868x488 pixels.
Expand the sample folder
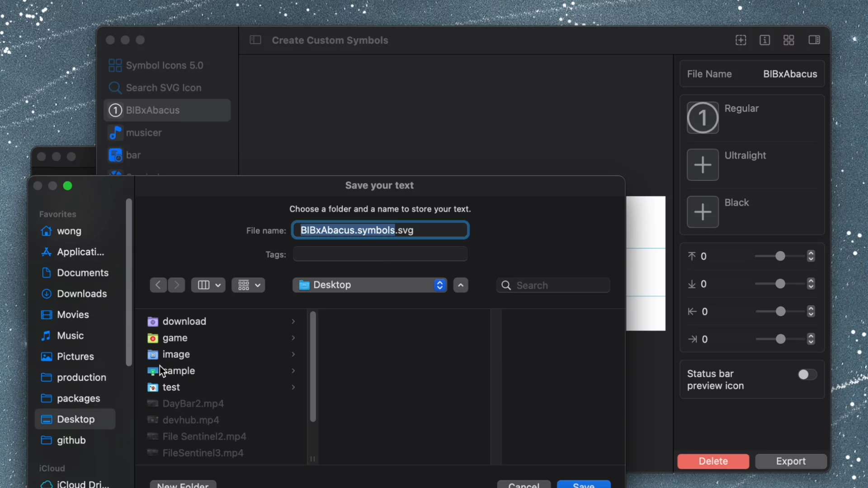pos(293,371)
